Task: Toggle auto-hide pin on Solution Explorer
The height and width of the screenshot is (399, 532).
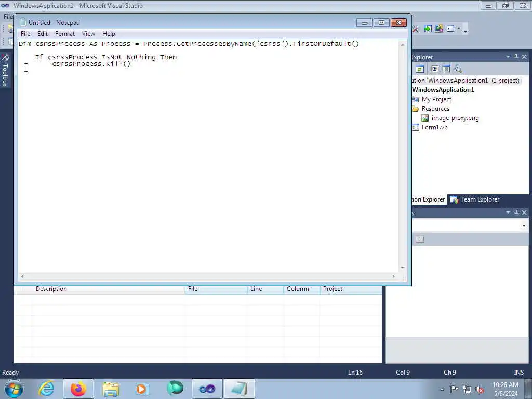Action: point(516,57)
